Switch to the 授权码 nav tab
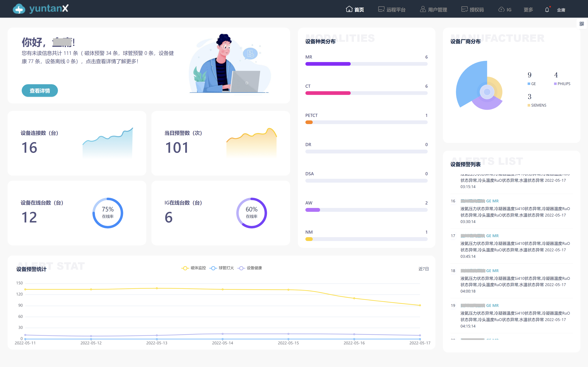This screenshot has width=588, height=367. 477,10
